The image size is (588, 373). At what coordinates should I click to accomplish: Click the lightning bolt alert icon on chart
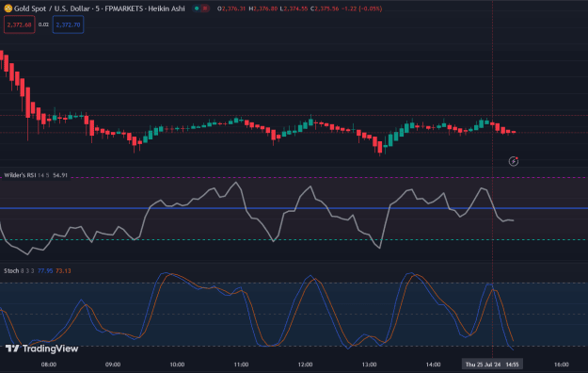(x=514, y=161)
